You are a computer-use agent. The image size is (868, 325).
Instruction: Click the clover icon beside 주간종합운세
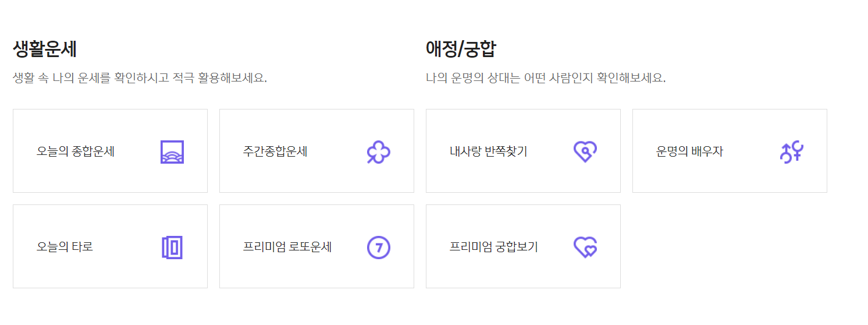point(379,152)
